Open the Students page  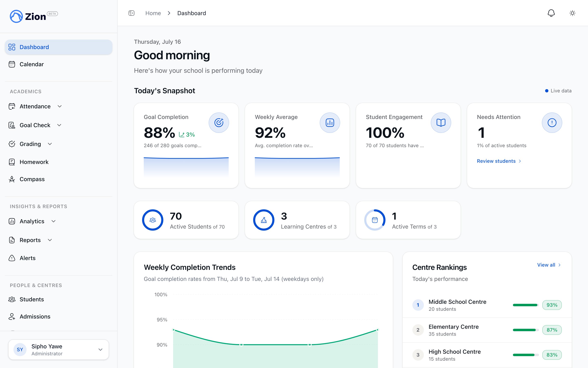pyautogui.click(x=59, y=299)
